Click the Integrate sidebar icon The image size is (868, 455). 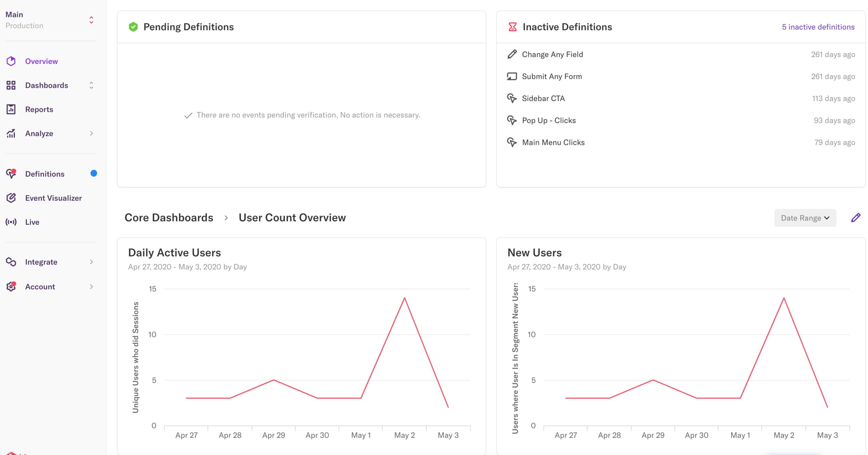(11, 262)
